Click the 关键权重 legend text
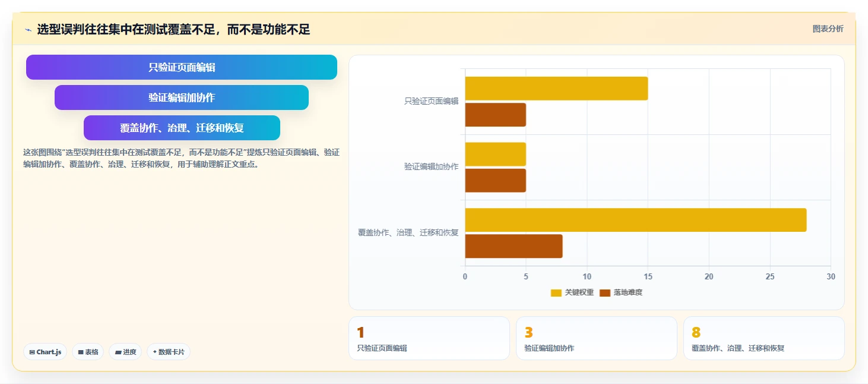The height and width of the screenshot is (384, 868). click(579, 292)
